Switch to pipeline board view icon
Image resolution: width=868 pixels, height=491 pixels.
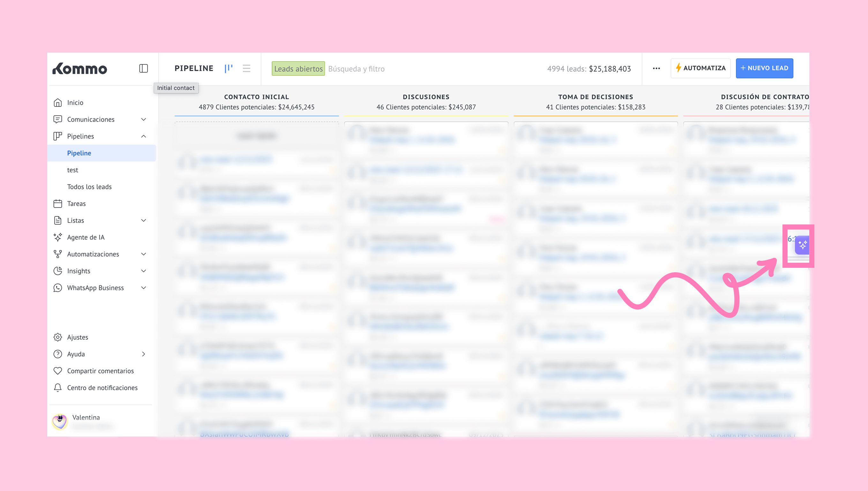click(228, 69)
